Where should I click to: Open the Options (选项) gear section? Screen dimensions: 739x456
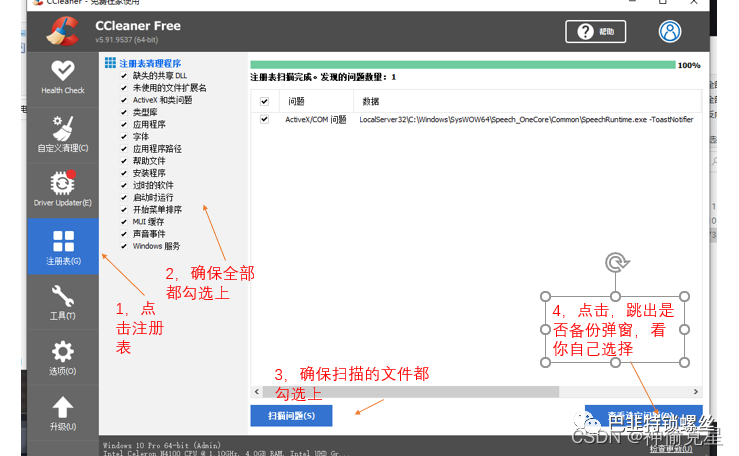[x=63, y=357]
